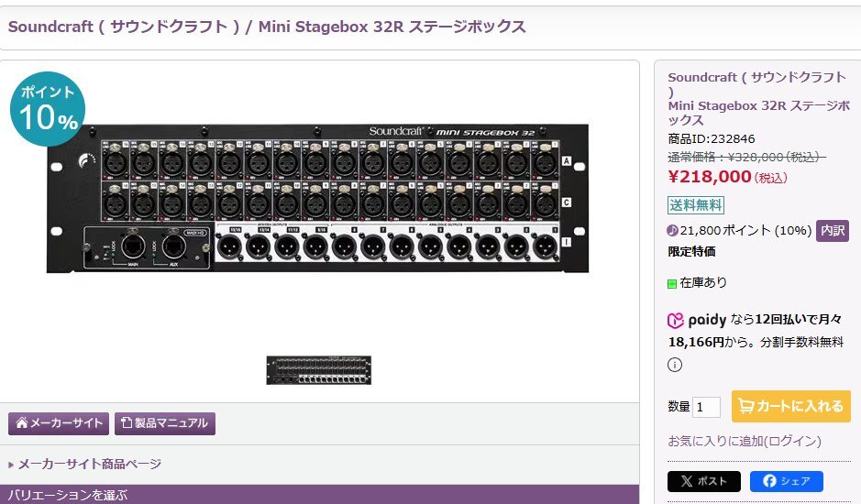861x504 pixels.
Task: Click the バリエーションを選ぶ header bar
Action: tap(320, 494)
